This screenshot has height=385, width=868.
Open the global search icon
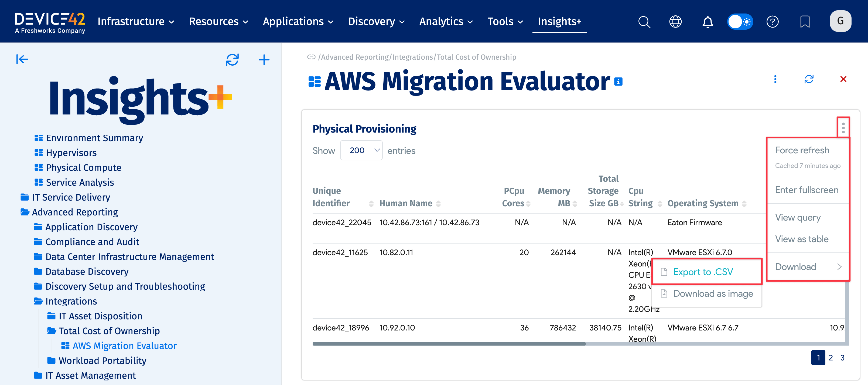tap(644, 22)
